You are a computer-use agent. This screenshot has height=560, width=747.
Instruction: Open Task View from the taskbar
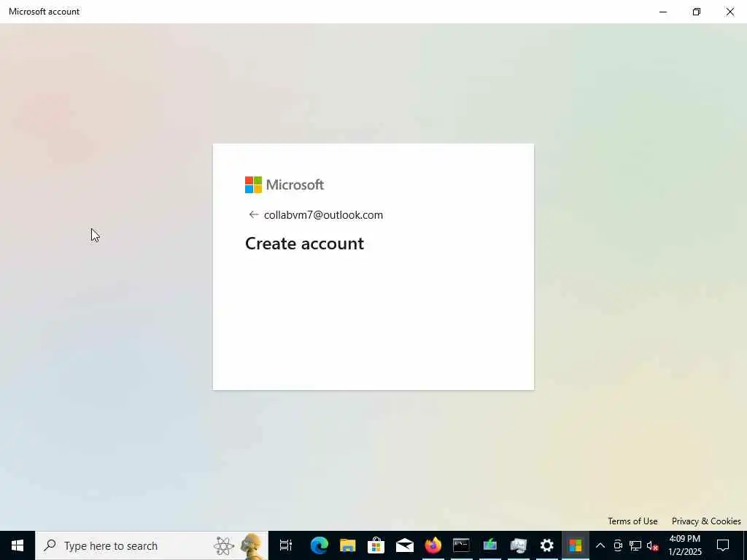point(285,545)
